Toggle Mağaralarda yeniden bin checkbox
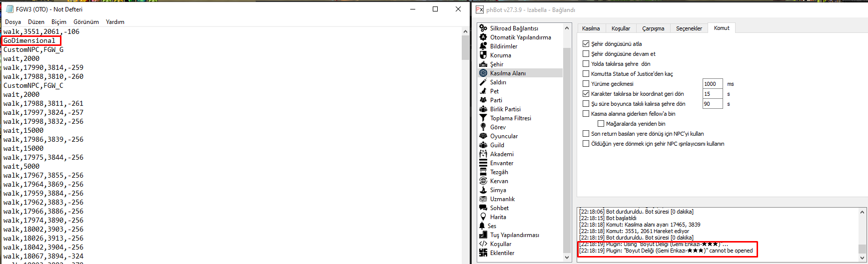 [x=601, y=124]
